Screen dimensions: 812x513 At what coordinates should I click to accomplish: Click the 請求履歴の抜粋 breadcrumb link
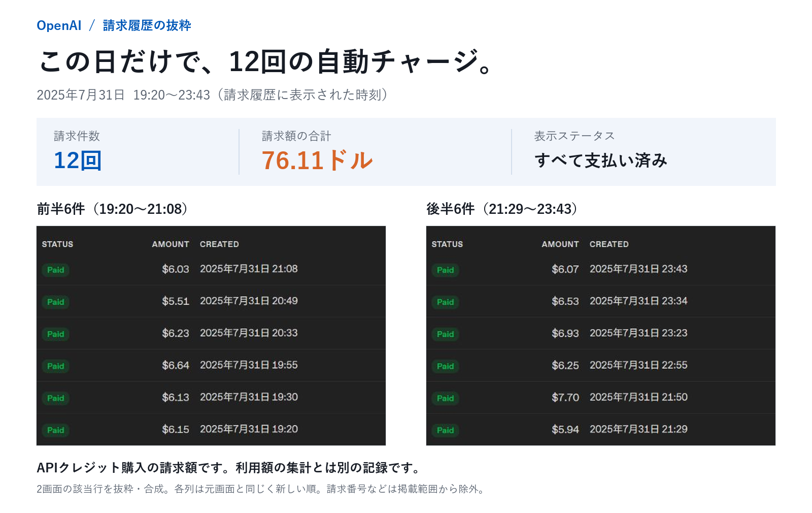(147, 25)
